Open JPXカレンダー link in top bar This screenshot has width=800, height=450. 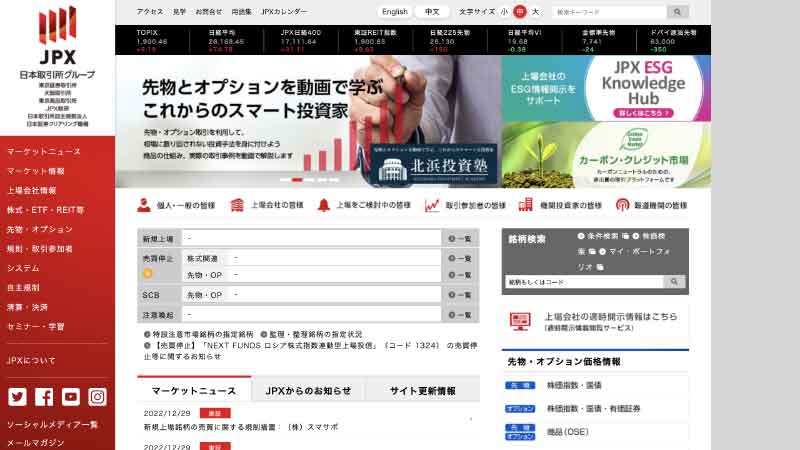[284, 12]
